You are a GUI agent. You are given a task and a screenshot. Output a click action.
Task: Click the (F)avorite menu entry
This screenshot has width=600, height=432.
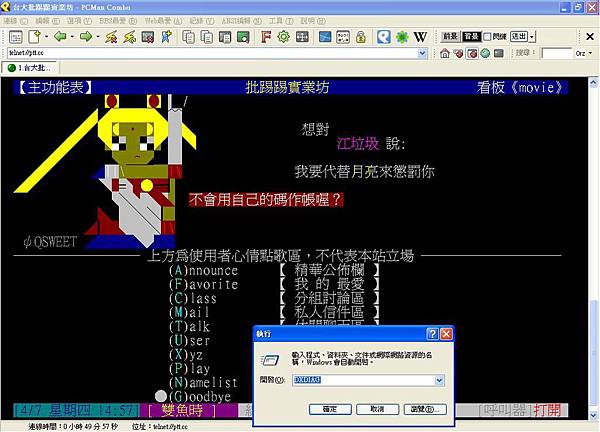point(203,284)
